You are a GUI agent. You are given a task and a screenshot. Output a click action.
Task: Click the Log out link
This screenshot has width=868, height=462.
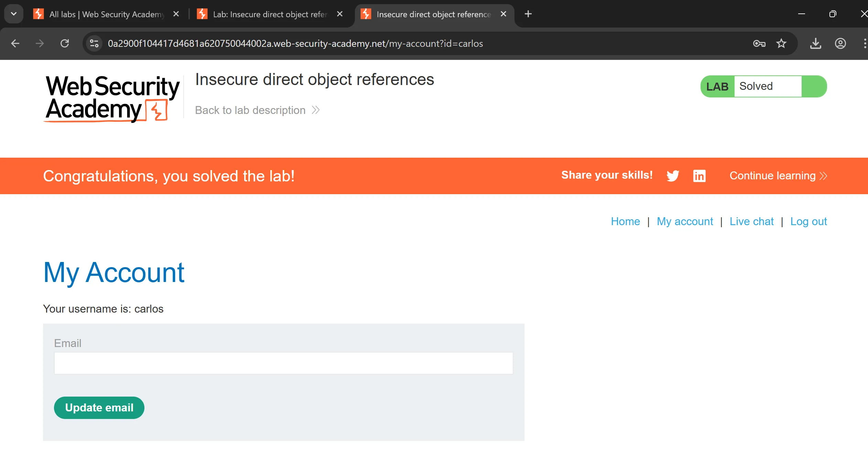808,221
